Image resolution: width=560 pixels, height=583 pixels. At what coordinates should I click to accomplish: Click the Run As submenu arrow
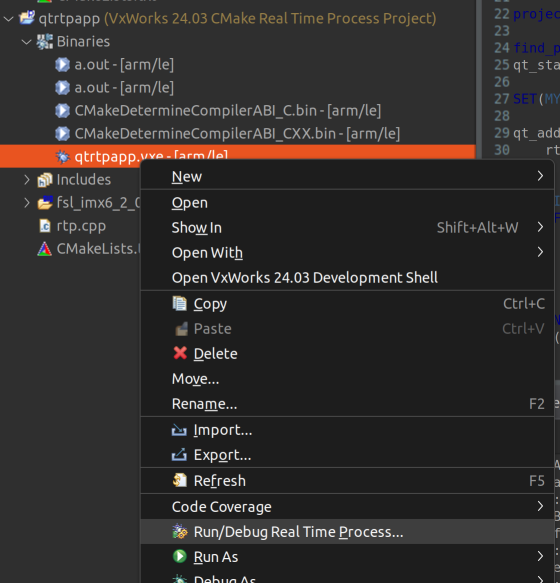point(540,556)
